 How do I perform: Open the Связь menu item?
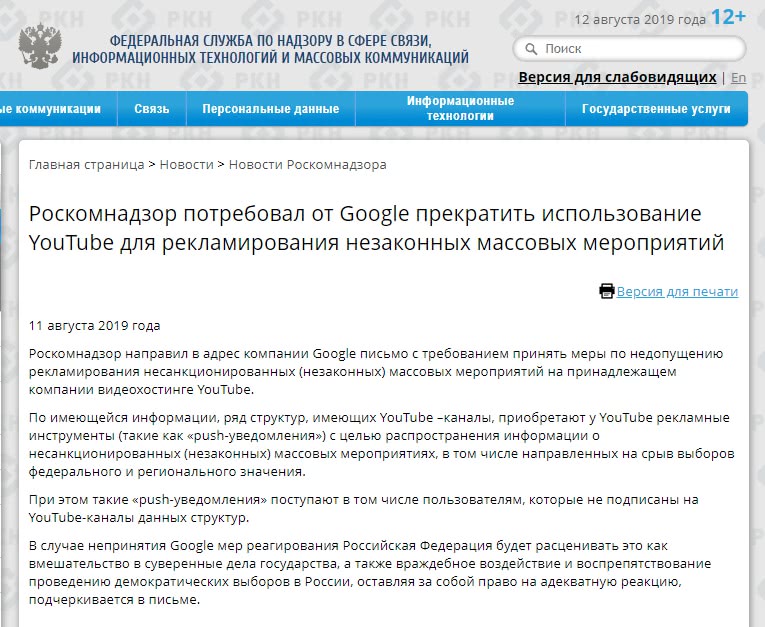point(152,108)
